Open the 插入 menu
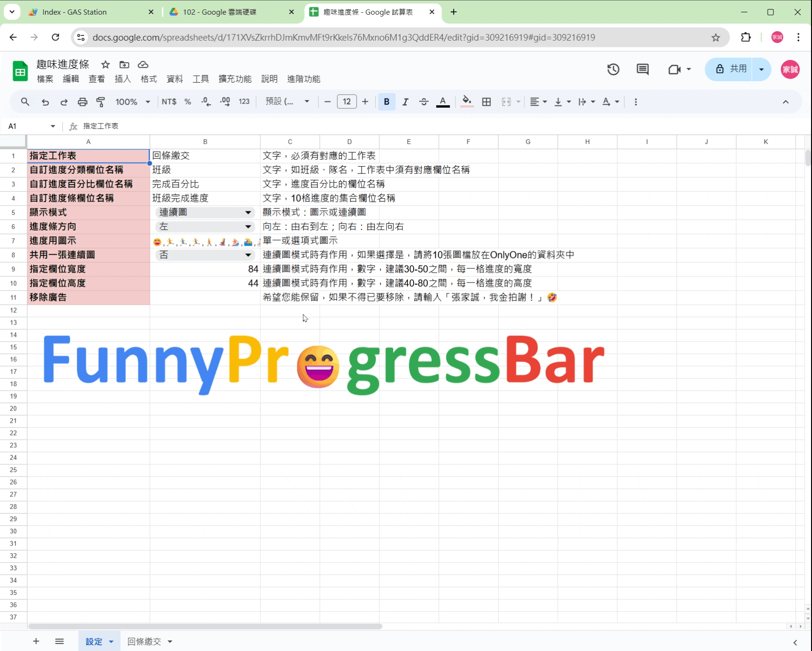The width and height of the screenshot is (812, 651). [123, 79]
